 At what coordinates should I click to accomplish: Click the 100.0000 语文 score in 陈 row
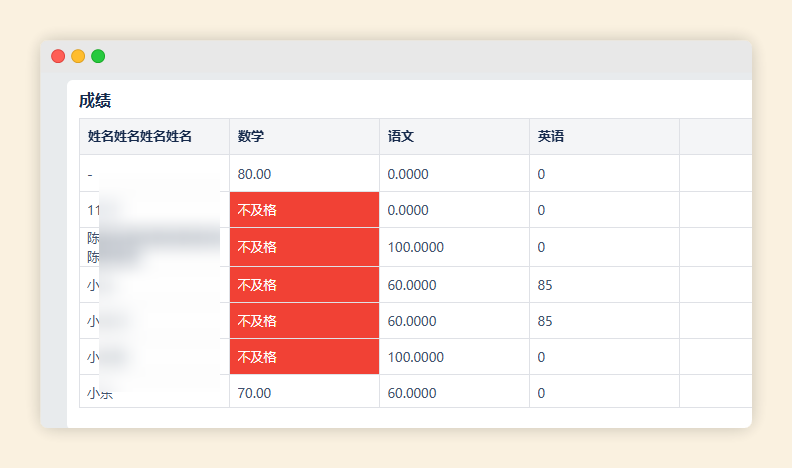tap(416, 247)
